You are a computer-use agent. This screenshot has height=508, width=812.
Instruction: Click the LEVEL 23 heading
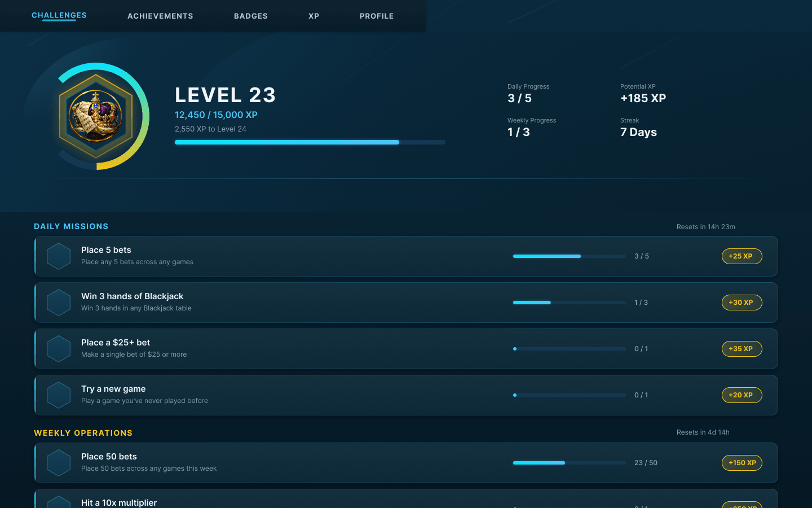point(226,95)
